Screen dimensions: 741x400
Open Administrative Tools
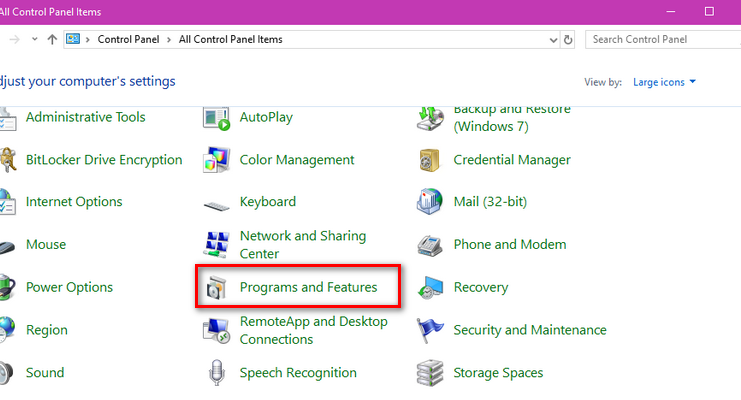point(86,117)
